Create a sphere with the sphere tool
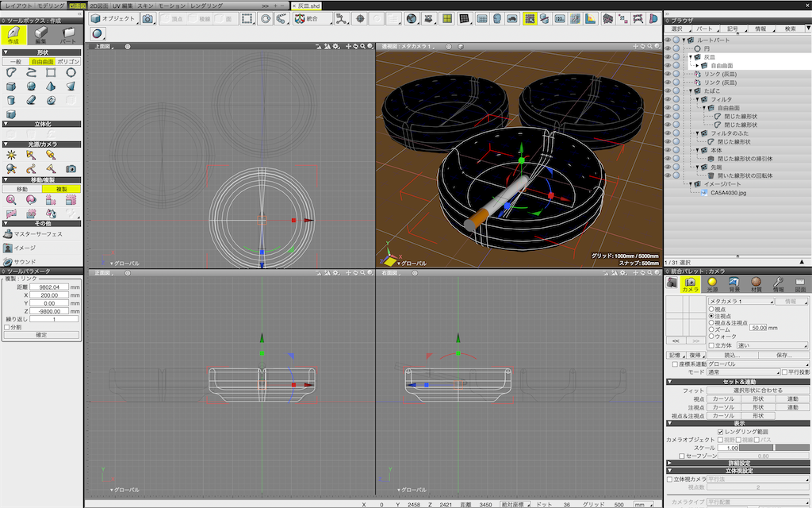This screenshot has height=508, width=812. [x=31, y=86]
